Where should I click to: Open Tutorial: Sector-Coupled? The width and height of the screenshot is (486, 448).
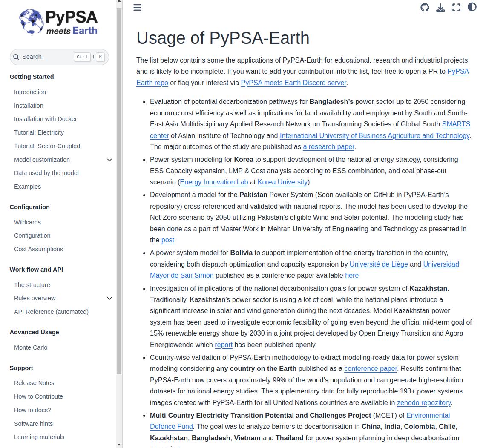coord(47,146)
